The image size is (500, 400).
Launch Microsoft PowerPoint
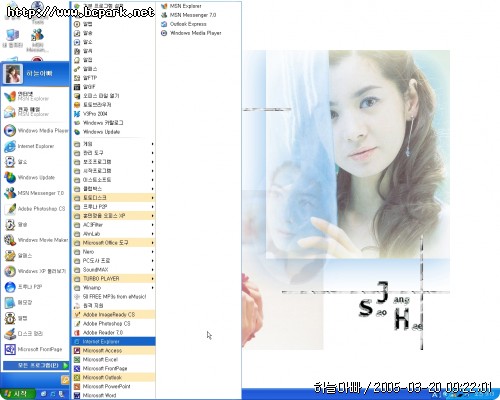click(x=114, y=386)
